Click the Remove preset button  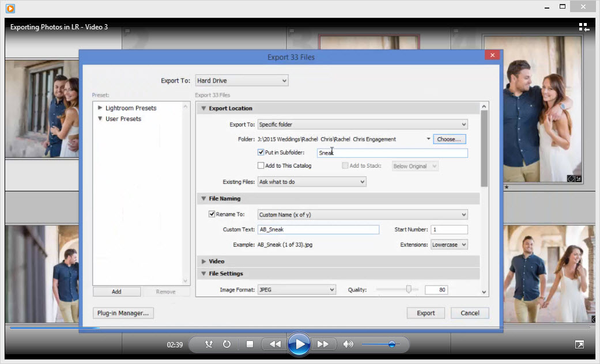[x=165, y=291]
